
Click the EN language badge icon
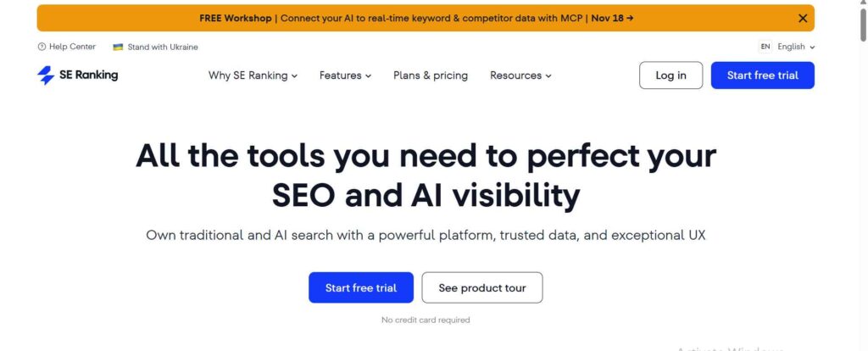click(x=765, y=47)
